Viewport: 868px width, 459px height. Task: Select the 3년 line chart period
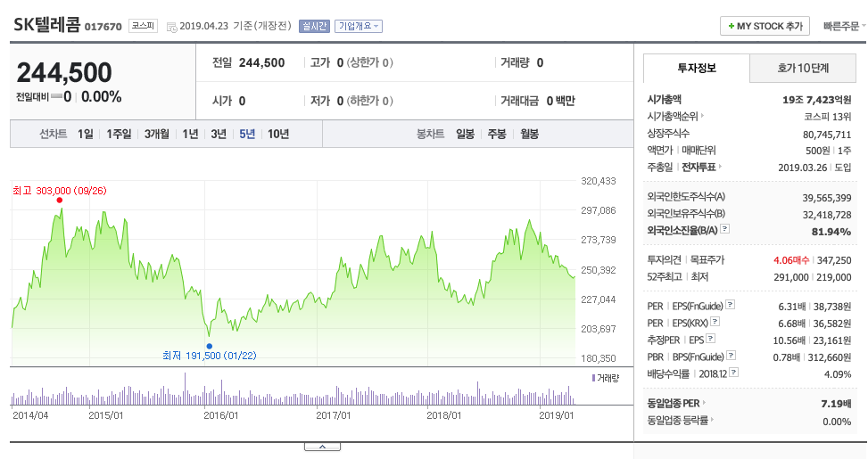tap(219, 134)
